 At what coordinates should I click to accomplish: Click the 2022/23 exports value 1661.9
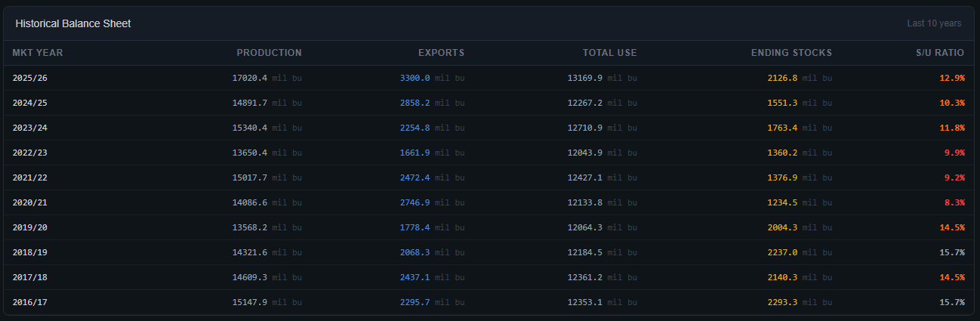click(x=414, y=153)
